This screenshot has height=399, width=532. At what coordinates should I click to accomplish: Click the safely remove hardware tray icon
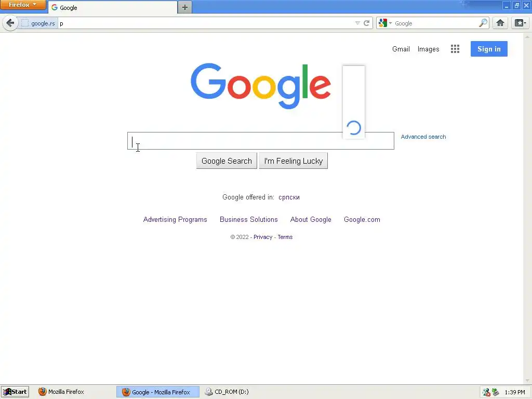pyautogui.click(x=495, y=392)
